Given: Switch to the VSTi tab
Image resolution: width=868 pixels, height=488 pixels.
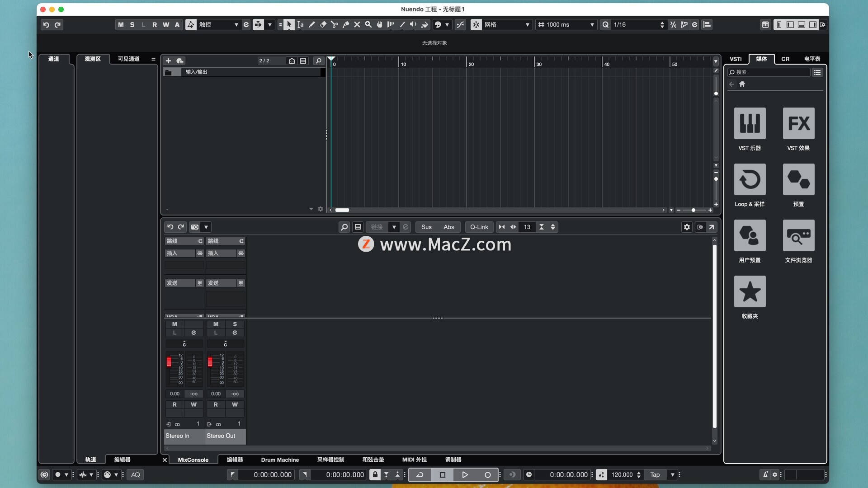Looking at the screenshot, I should [x=736, y=59].
